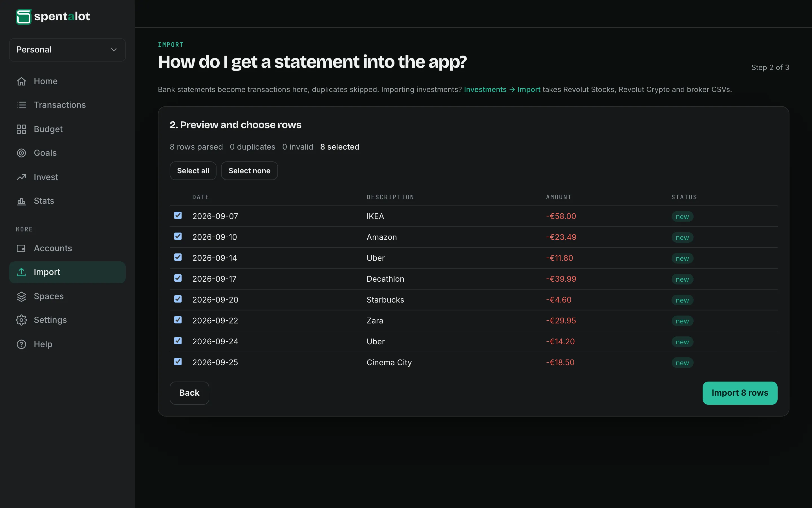Click the Budget grid icon

click(21, 129)
